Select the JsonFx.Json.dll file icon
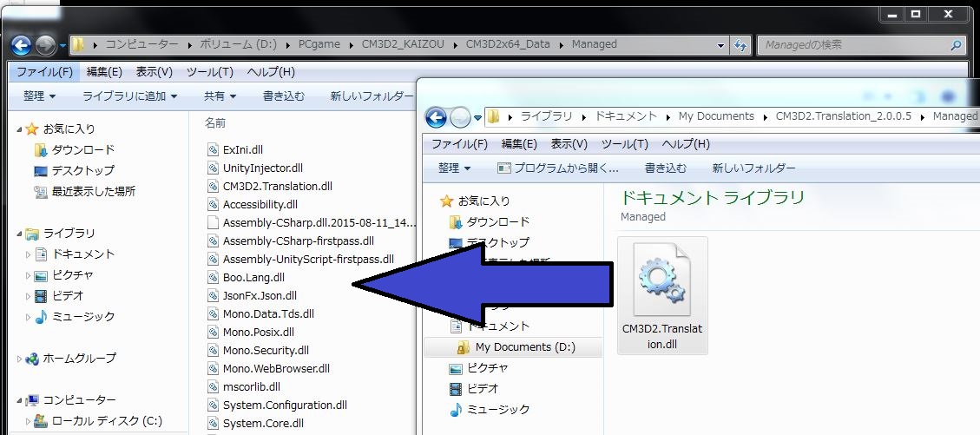 coord(213,295)
